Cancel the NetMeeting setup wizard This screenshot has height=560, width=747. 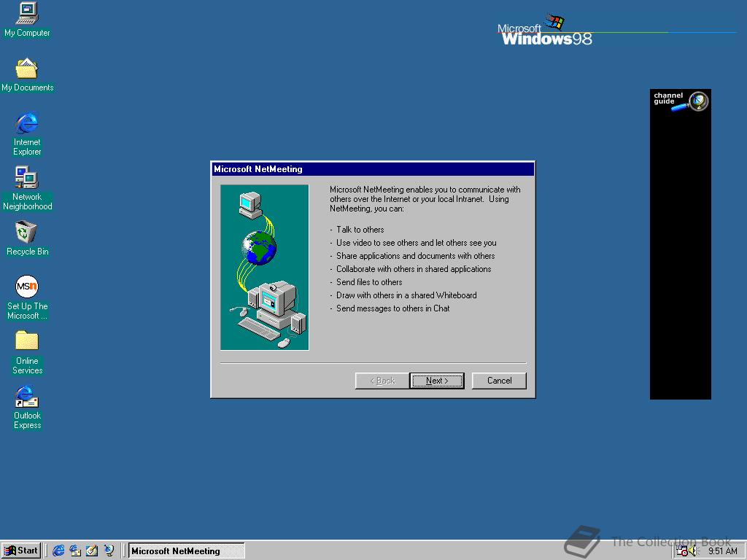tap(499, 381)
